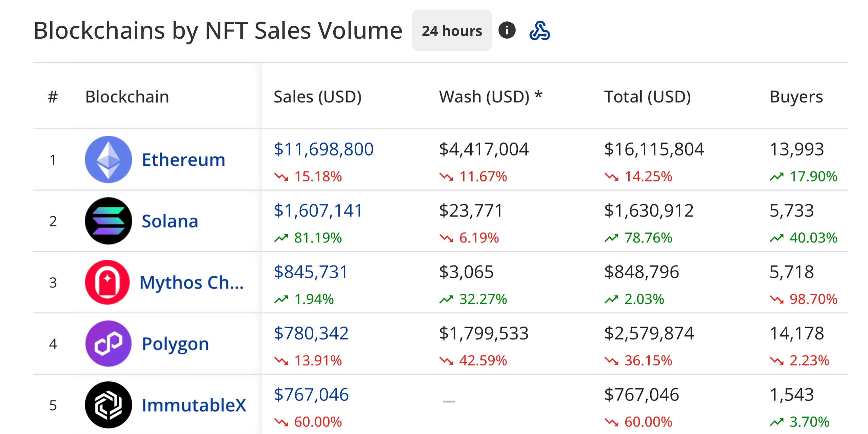Screen dimensions: 868x434
Task: Open the Polygon blockchain link
Action: tap(175, 344)
